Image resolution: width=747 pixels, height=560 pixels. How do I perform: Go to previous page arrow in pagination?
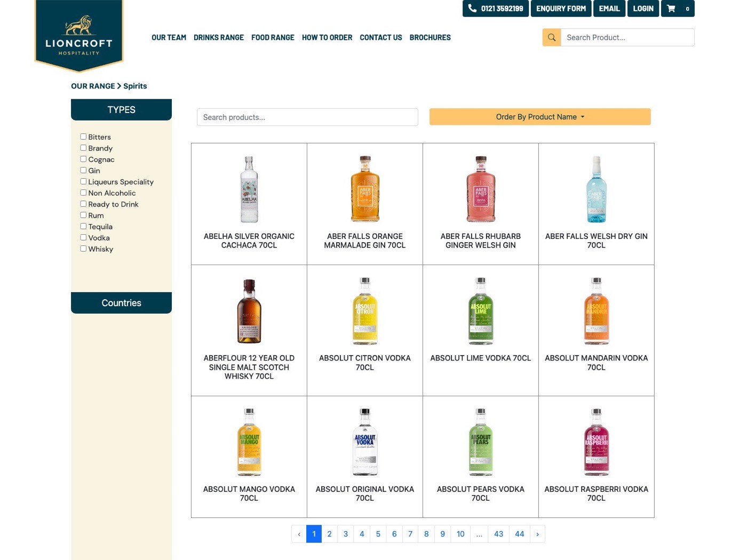point(299,534)
